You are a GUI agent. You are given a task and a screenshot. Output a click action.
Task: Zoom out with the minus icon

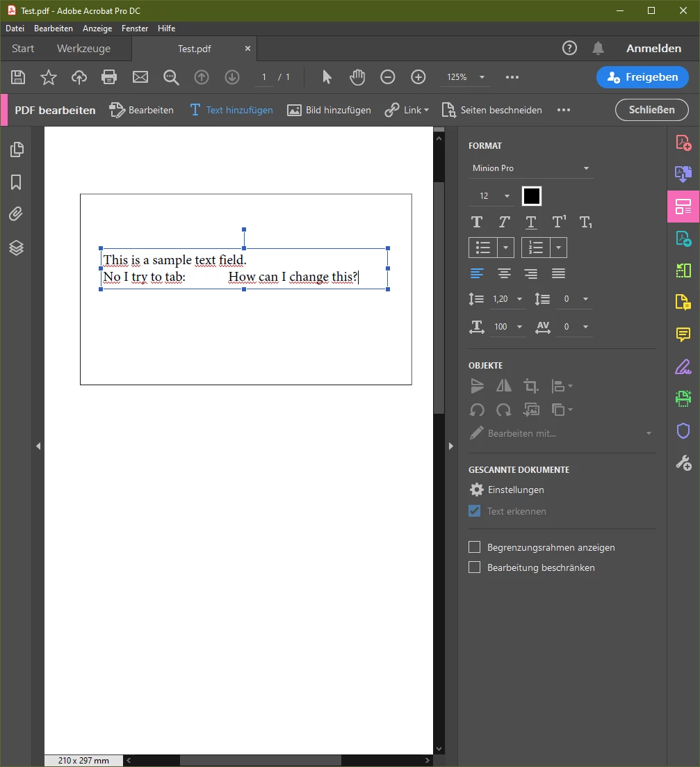(x=388, y=77)
